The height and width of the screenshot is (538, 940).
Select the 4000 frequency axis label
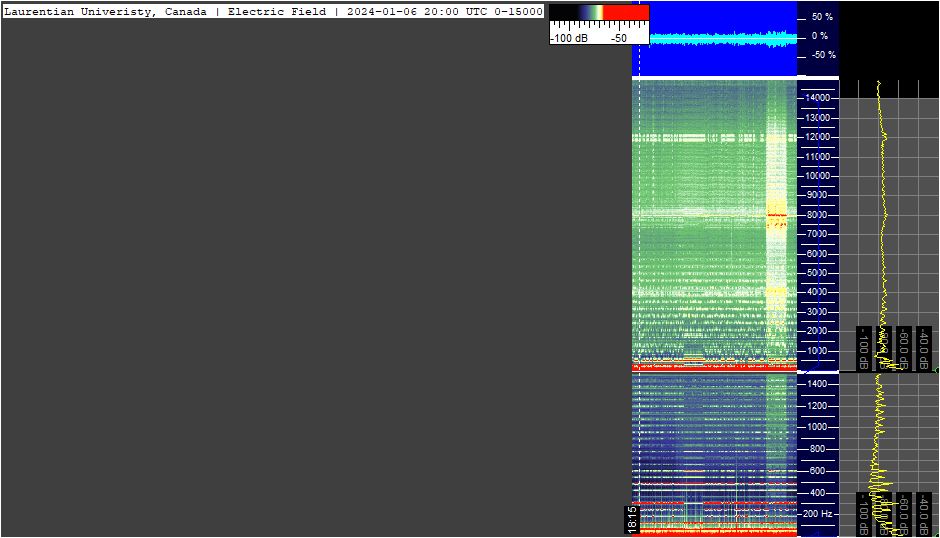coord(818,292)
